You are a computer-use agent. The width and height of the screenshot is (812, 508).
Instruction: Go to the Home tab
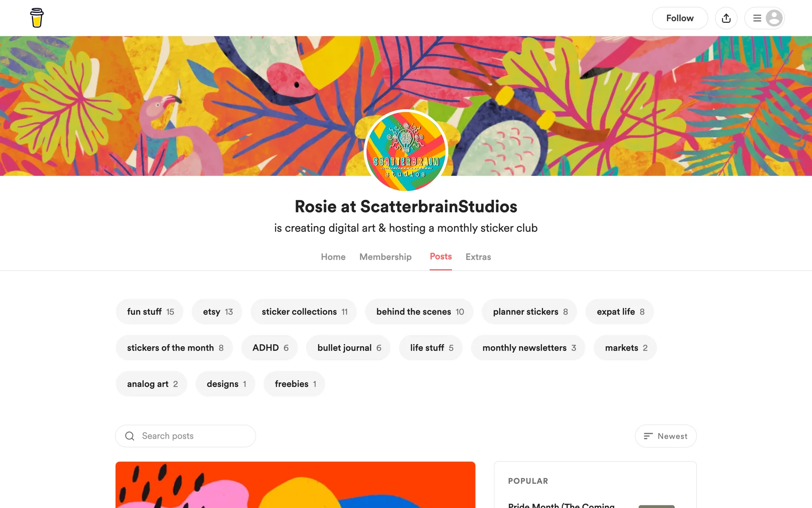(x=333, y=257)
